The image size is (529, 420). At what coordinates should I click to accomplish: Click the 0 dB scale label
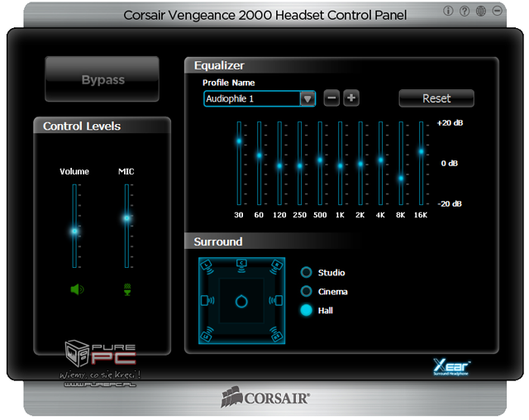click(x=450, y=163)
